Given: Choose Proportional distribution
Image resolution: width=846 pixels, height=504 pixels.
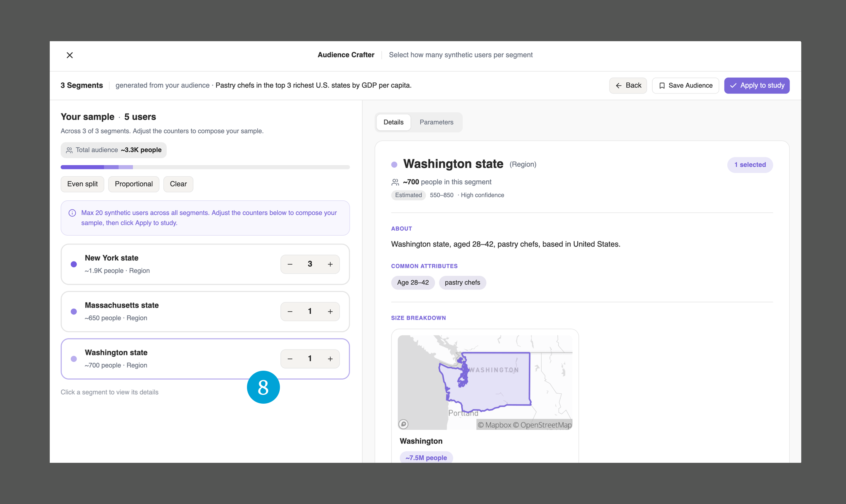Looking at the screenshot, I should (134, 184).
